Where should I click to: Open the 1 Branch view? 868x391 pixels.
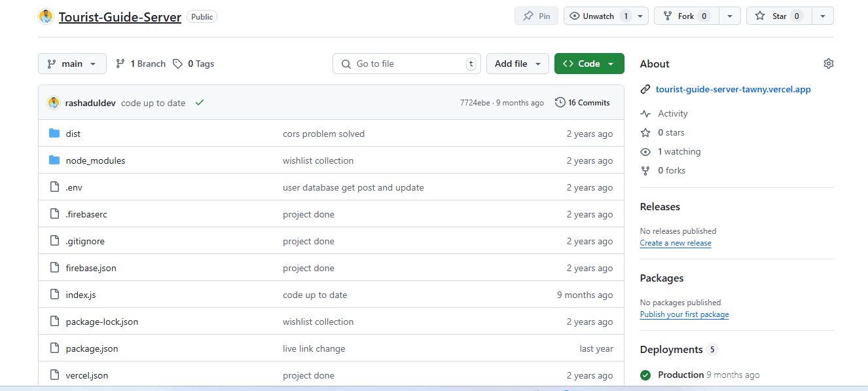click(141, 64)
